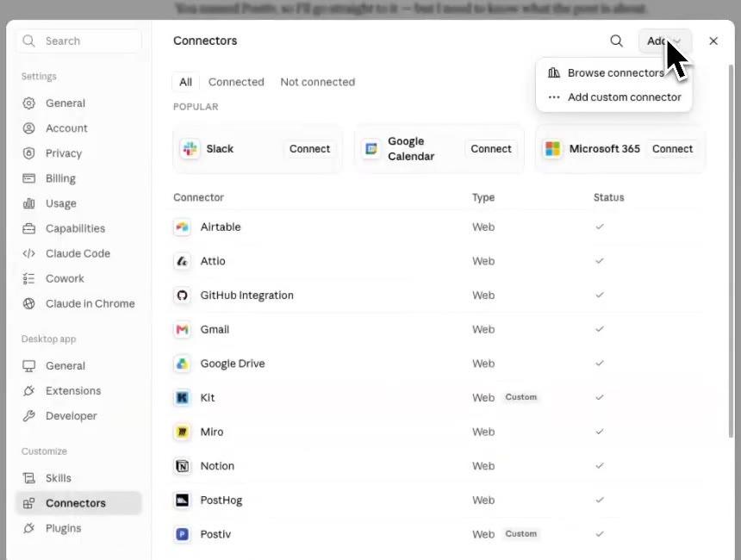Click the Miro status checkmark
Image resolution: width=741 pixels, height=560 pixels.
[599, 432]
